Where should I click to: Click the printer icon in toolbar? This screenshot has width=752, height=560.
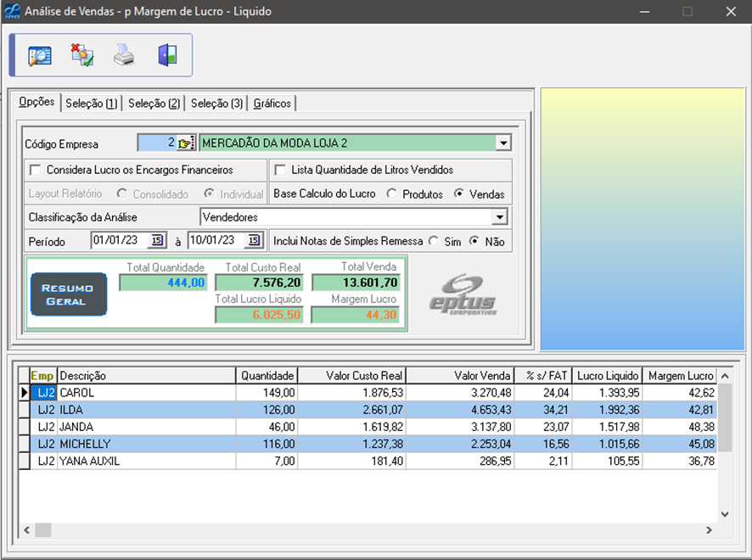(125, 56)
